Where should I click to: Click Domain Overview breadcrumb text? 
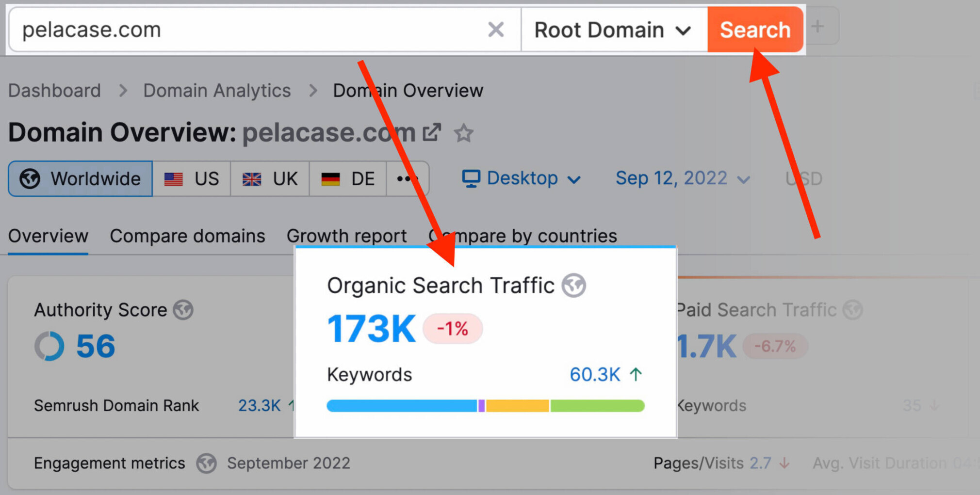pos(408,91)
